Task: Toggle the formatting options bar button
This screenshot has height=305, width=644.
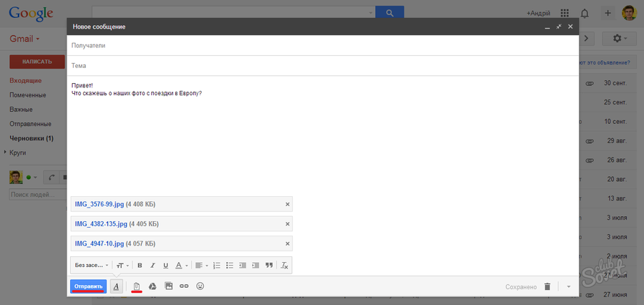Action: click(116, 286)
